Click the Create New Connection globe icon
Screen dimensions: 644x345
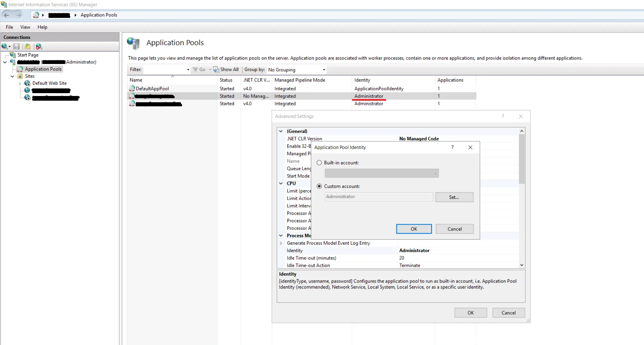pyautogui.click(x=5, y=46)
